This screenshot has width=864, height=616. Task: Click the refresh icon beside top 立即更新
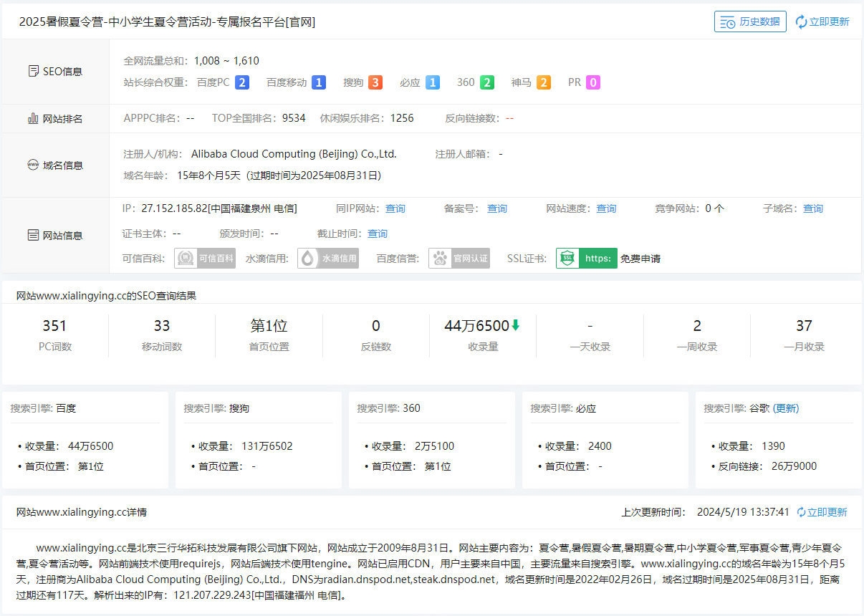point(801,22)
